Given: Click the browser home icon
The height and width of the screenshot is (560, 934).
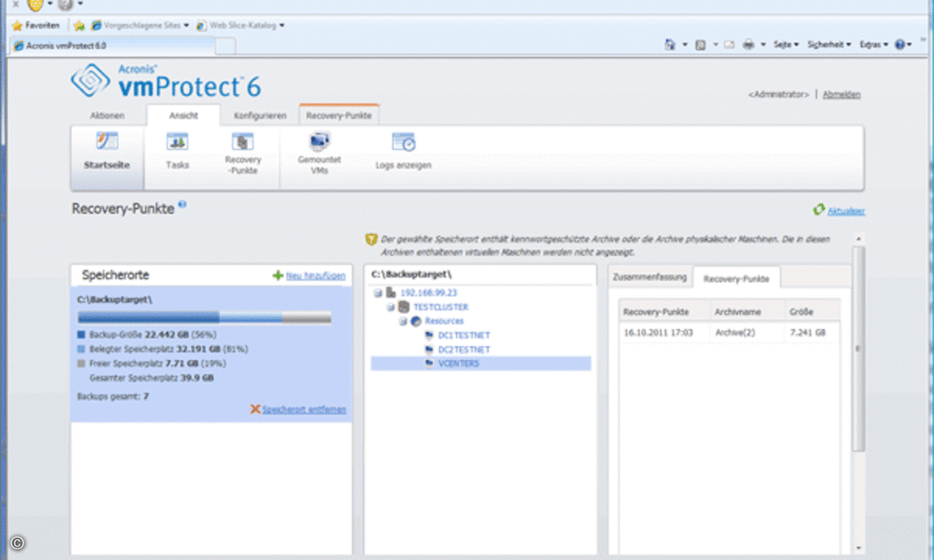Looking at the screenshot, I should tap(669, 45).
